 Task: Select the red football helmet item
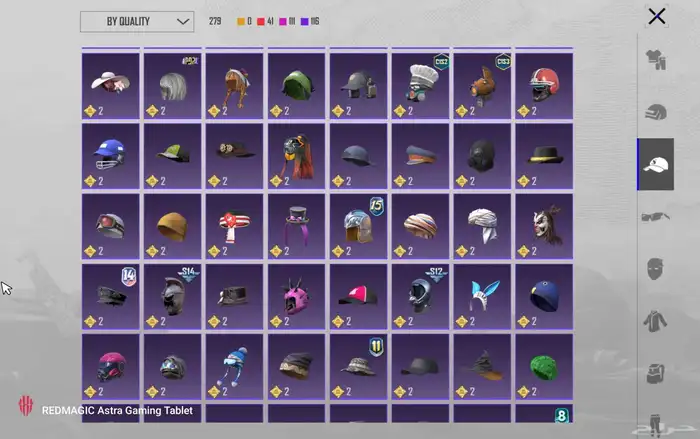click(544, 86)
